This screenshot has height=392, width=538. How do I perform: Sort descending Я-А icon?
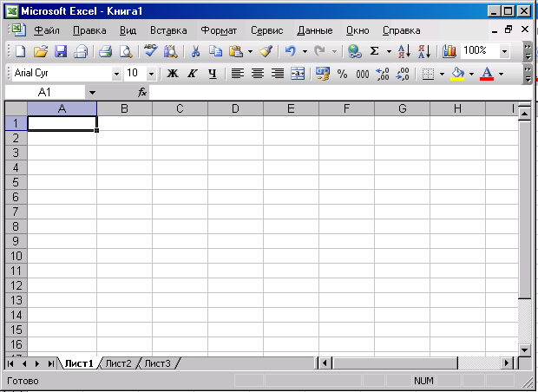(x=424, y=51)
